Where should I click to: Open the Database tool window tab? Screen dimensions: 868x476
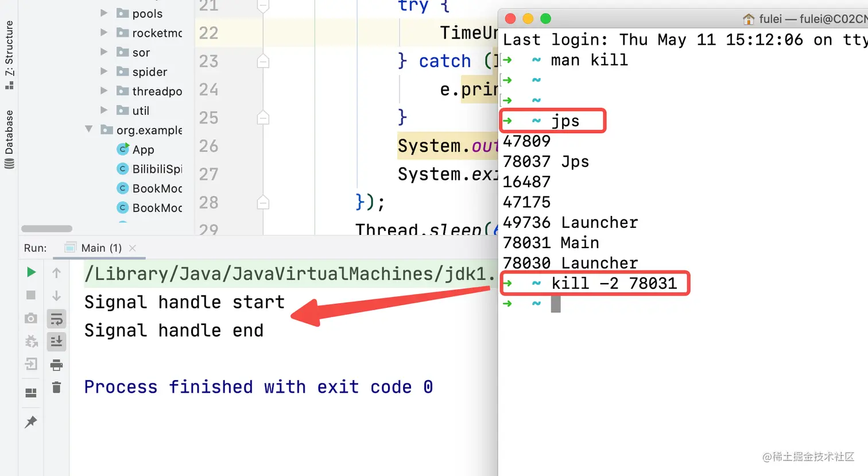(x=9, y=139)
